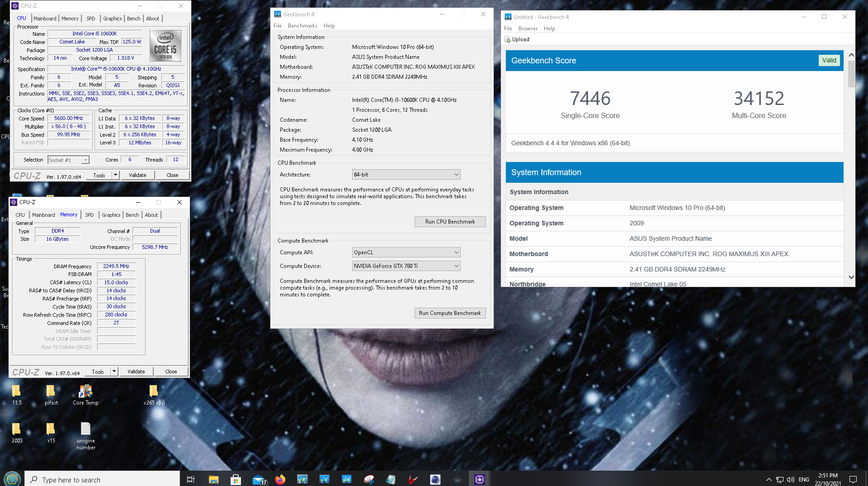Click the red checkmark taskbar icon
The width and height of the screenshot is (868, 486).
point(413,479)
